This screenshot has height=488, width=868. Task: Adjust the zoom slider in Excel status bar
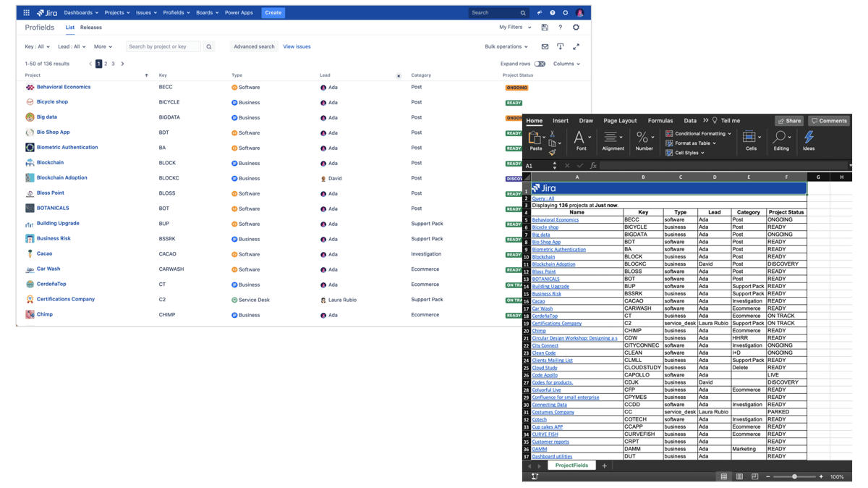(793, 476)
